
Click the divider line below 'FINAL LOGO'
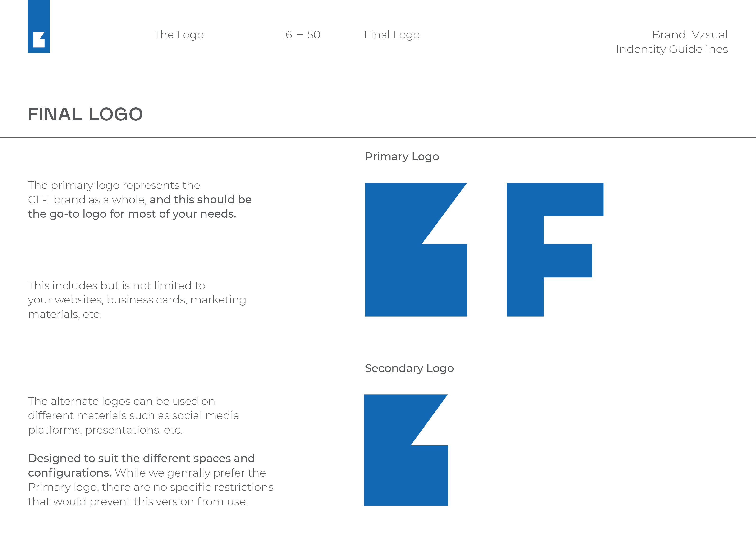click(x=378, y=137)
